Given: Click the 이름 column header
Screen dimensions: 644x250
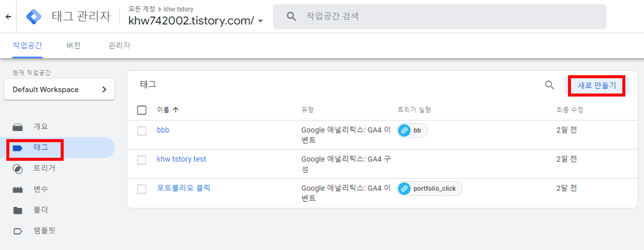Looking at the screenshot, I should [x=163, y=110].
